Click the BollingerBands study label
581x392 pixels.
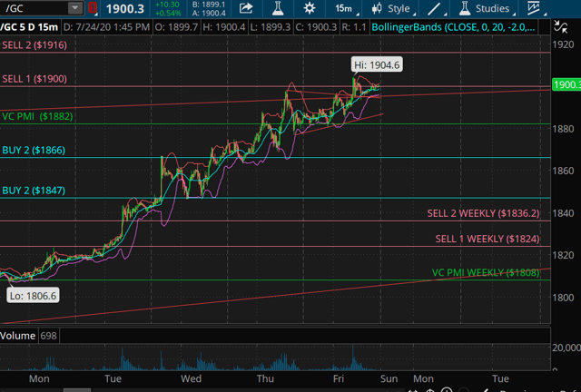453,27
